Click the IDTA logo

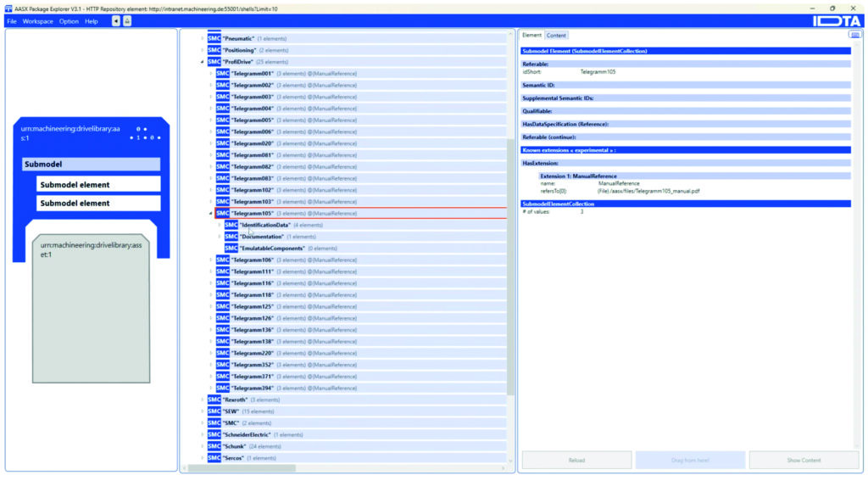pos(837,21)
